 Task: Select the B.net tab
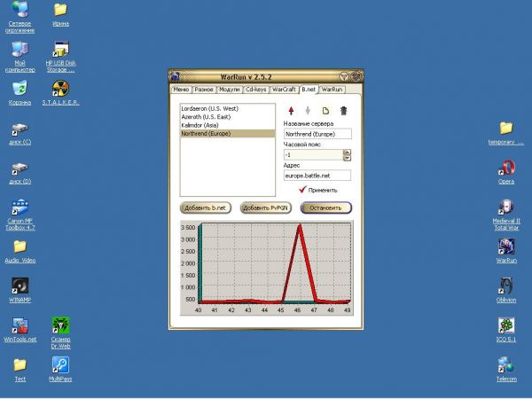tap(309, 90)
